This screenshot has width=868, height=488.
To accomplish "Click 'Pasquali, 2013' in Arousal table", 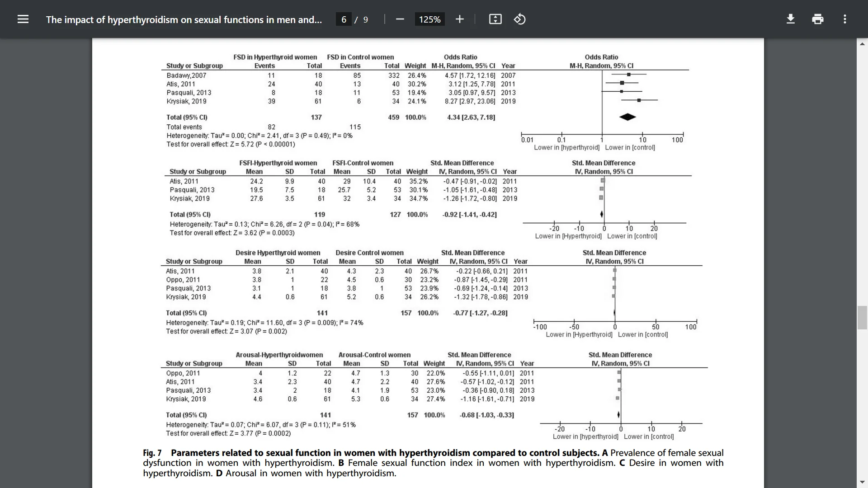I will tap(188, 390).
